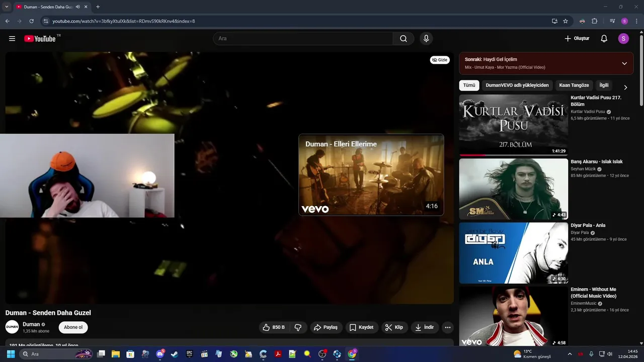Open volume control in system tray
The width and height of the screenshot is (644, 362).
click(610, 354)
